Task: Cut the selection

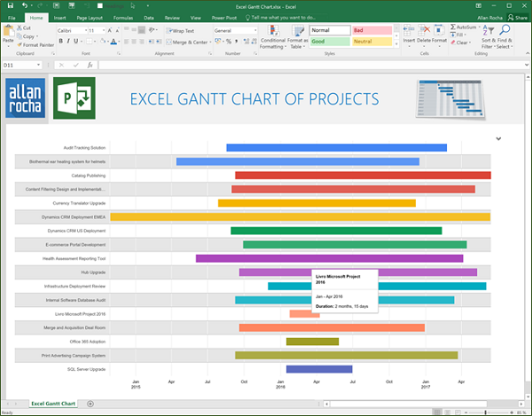Action: pyautogui.click(x=24, y=27)
